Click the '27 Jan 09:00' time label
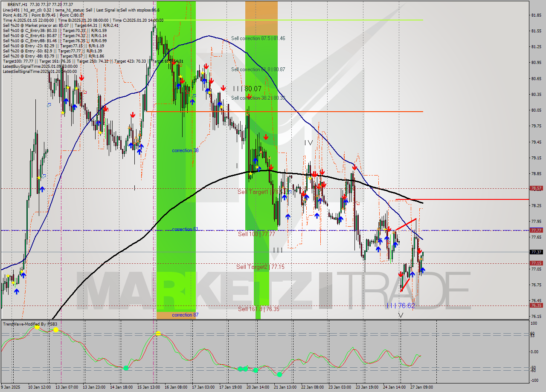Image resolution: width=546 pixels, height=392 pixels. tap(422, 387)
